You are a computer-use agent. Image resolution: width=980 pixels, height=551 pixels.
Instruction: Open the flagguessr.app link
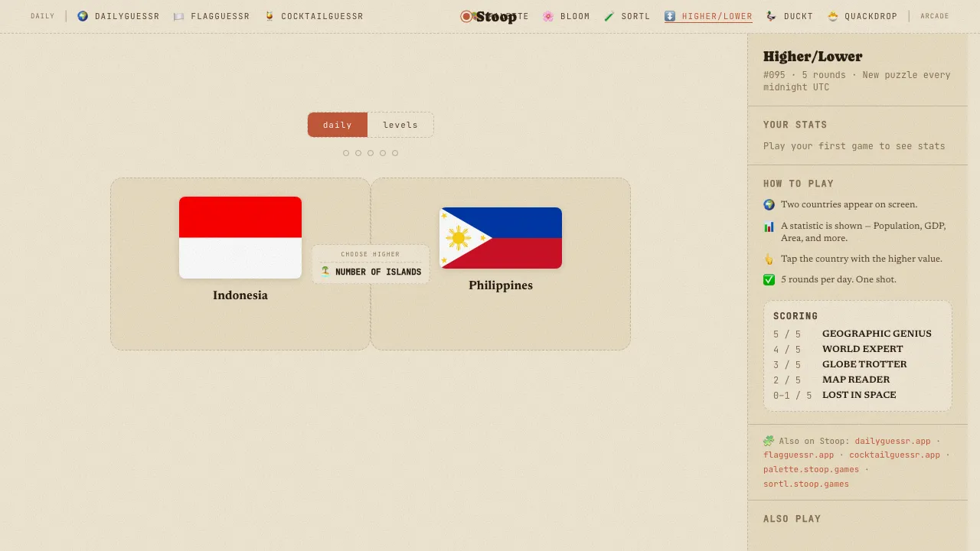point(799,455)
